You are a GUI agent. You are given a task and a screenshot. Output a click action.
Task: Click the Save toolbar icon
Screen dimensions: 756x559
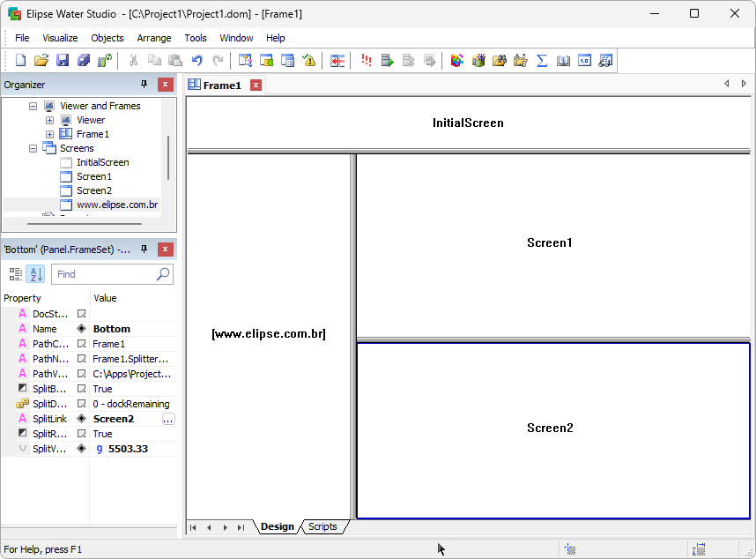pyautogui.click(x=63, y=61)
